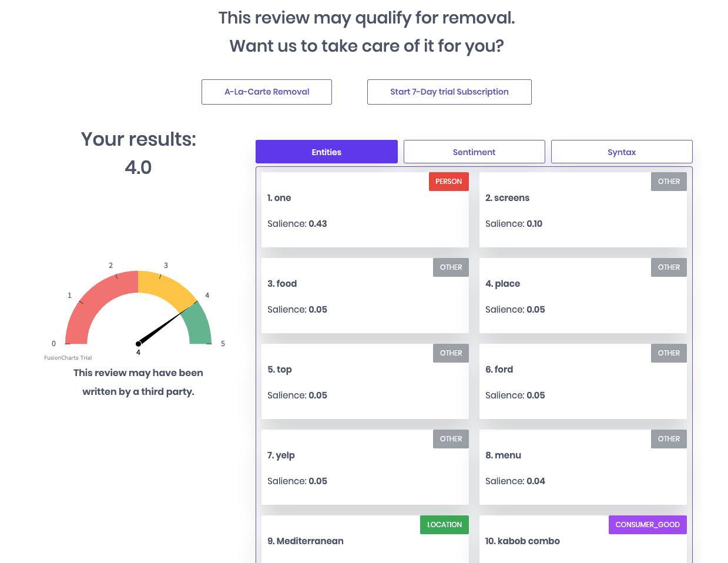Select the '6. ford' entity card

[582, 381]
